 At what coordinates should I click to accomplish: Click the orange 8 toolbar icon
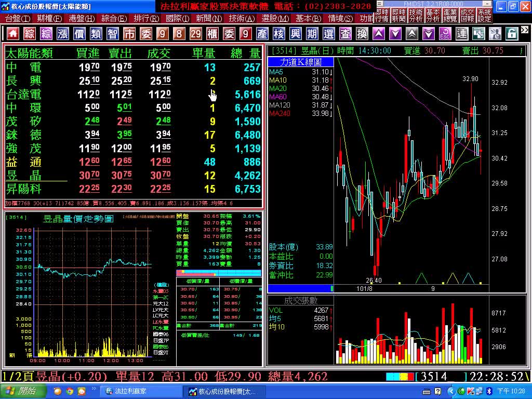tap(179, 34)
